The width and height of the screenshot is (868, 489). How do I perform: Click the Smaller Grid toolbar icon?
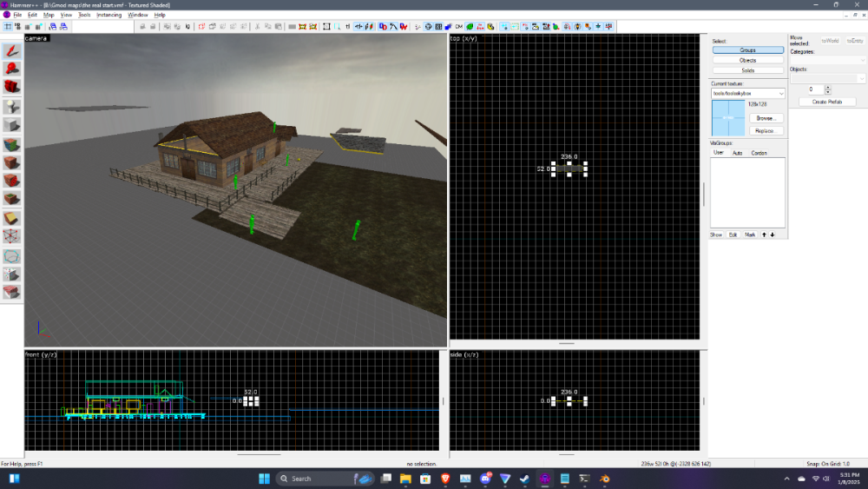[x=28, y=27]
